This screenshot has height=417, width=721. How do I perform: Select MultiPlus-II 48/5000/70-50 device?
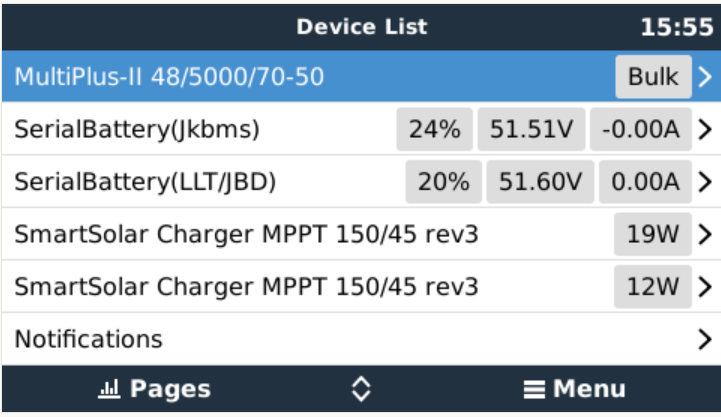click(x=168, y=77)
